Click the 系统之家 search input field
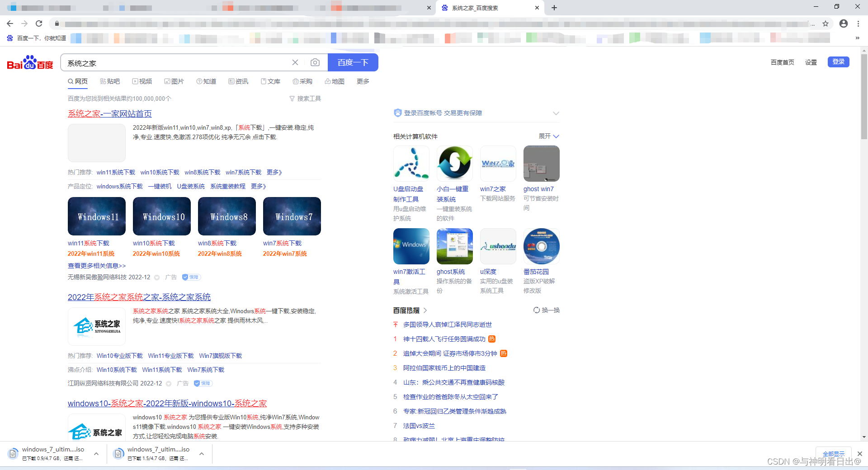Image resolution: width=868 pixels, height=470 pixels. point(176,62)
